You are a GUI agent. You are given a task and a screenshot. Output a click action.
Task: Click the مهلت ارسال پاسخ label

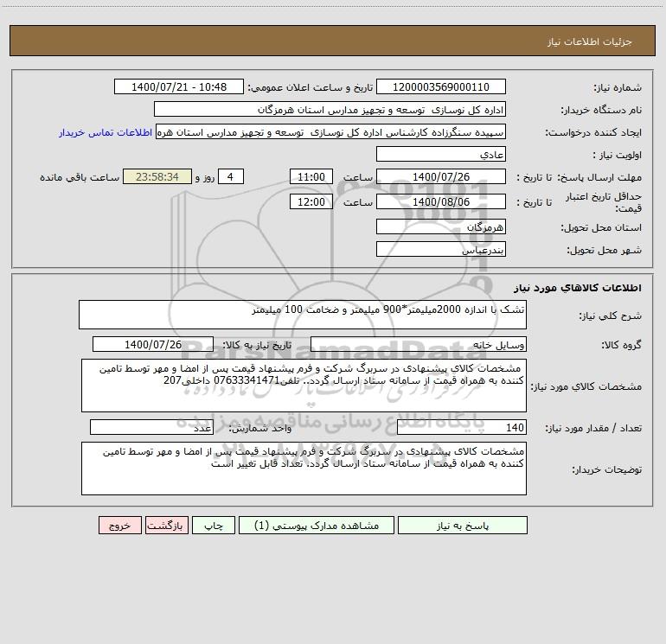point(599,177)
